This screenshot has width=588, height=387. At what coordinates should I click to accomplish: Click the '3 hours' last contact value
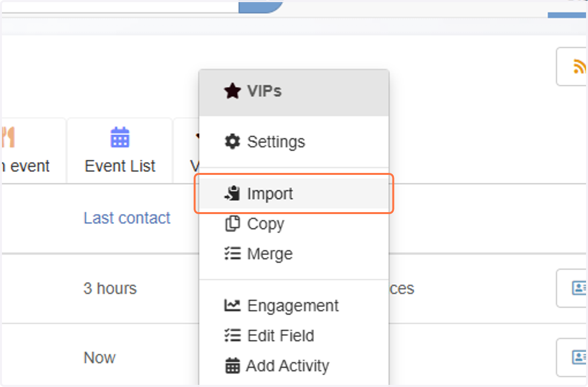[110, 289]
